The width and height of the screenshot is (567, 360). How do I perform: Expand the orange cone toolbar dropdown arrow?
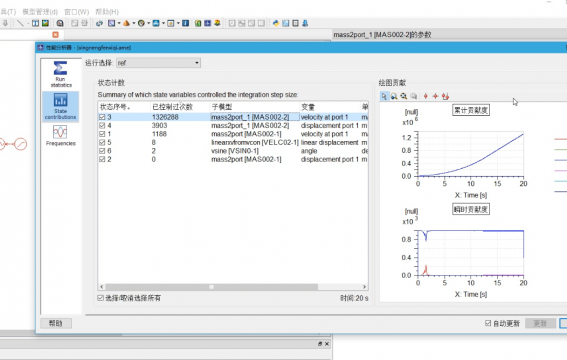tap(133, 23)
